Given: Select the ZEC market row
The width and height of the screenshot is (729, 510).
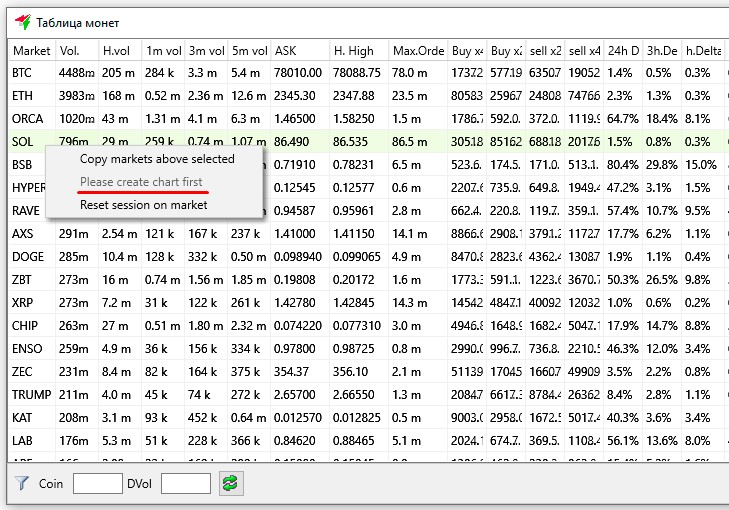Looking at the screenshot, I should click(x=23, y=372).
